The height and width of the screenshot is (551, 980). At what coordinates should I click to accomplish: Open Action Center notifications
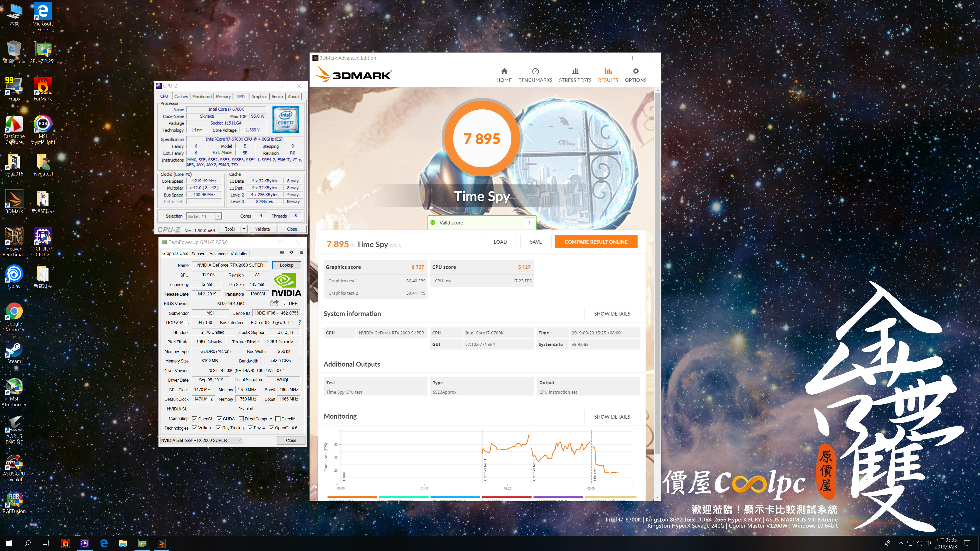(967, 543)
